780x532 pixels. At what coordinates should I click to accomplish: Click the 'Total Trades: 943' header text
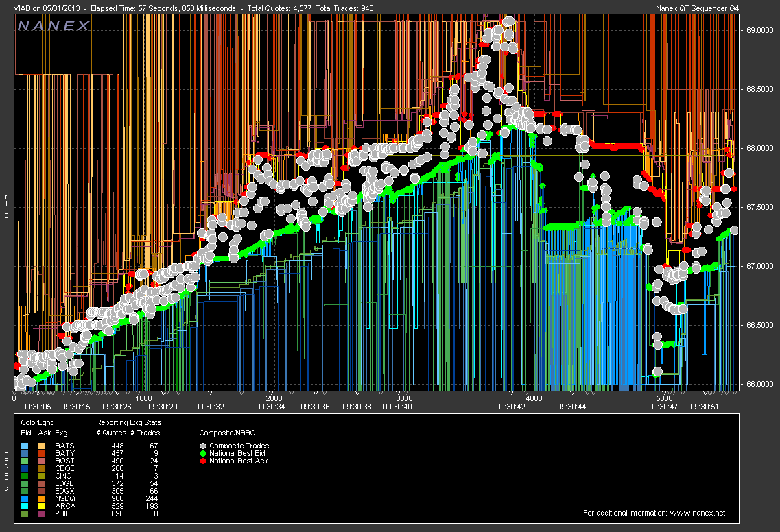[344, 8]
